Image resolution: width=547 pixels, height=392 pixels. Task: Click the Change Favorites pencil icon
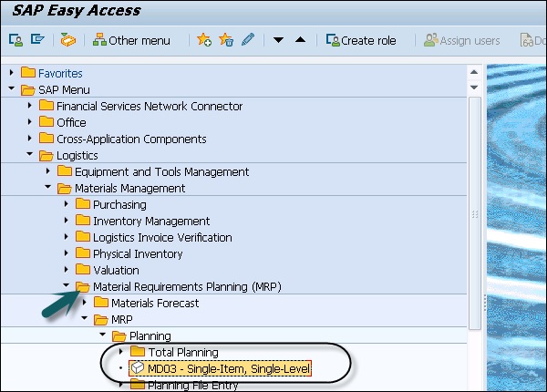[247, 41]
